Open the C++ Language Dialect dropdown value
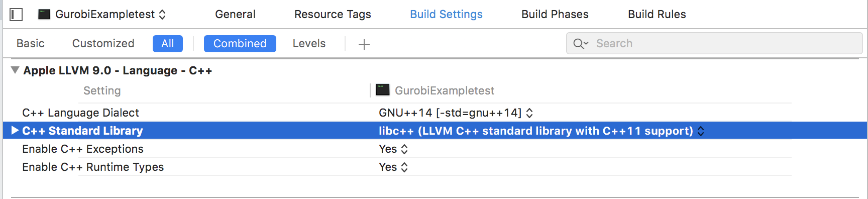Image resolution: width=868 pixels, height=199 pixels. click(x=456, y=113)
